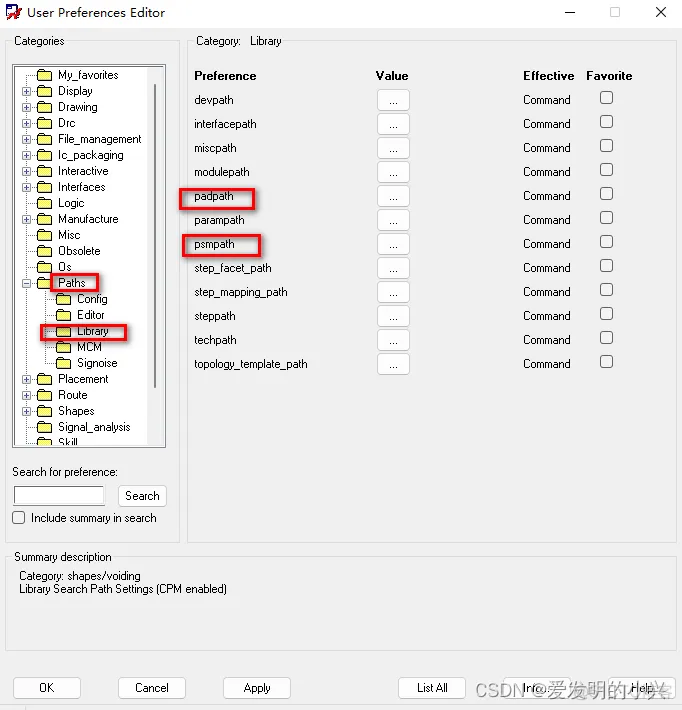Click the Editor folder icon

coord(63,315)
